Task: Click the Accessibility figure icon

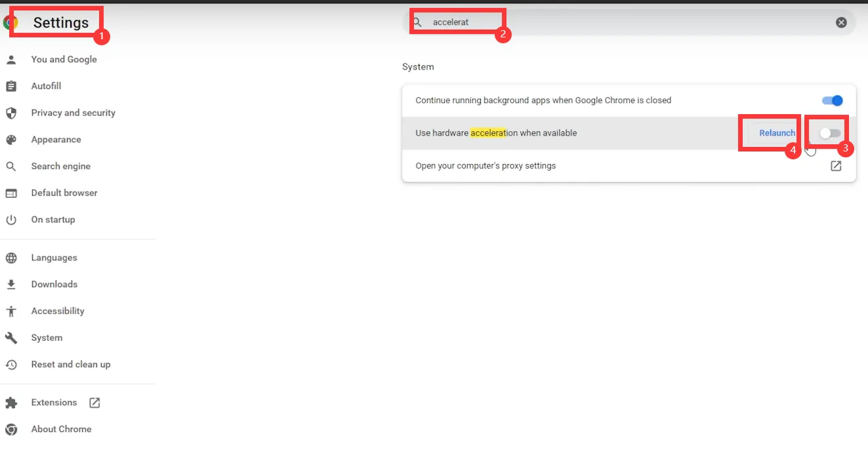Action: [11, 311]
